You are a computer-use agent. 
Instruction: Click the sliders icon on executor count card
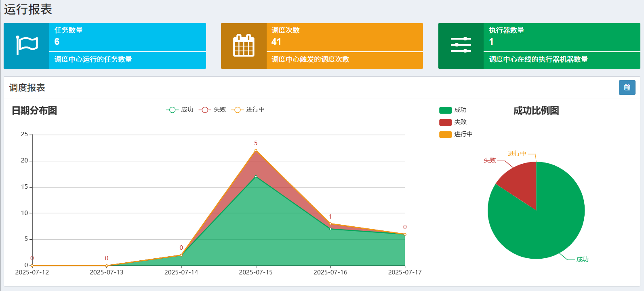461,46
